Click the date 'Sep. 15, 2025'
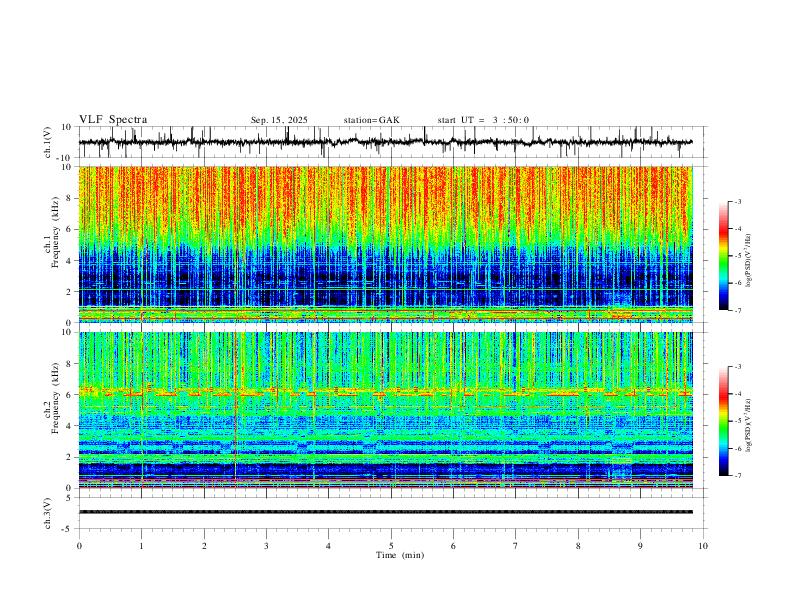Screen dimensions: 792x612 click(279, 120)
